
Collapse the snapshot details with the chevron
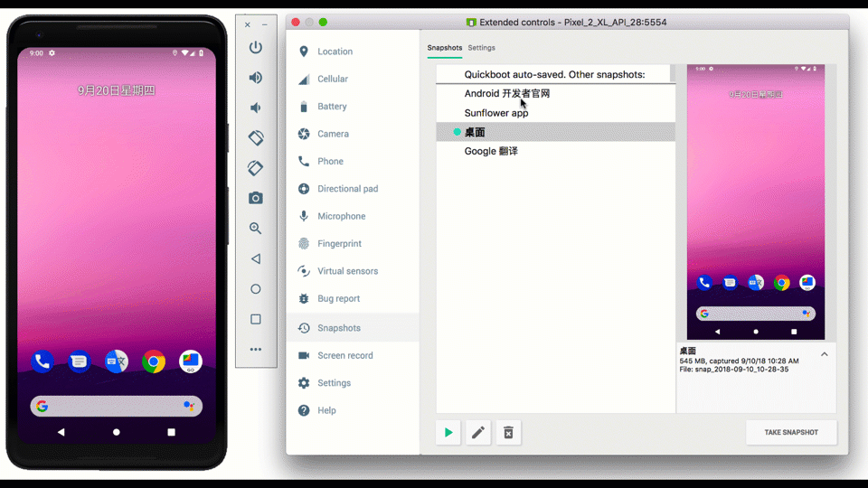[825, 354]
